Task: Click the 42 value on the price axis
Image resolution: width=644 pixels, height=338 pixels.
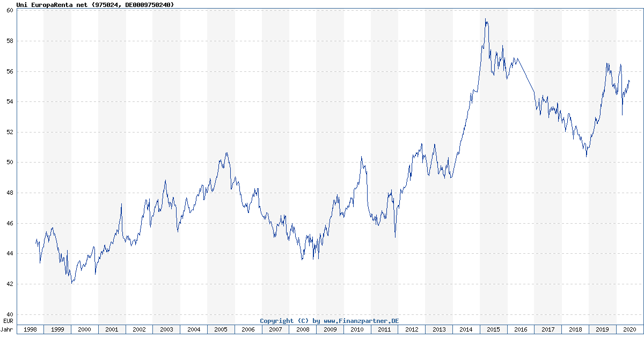Action: tap(9, 284)
